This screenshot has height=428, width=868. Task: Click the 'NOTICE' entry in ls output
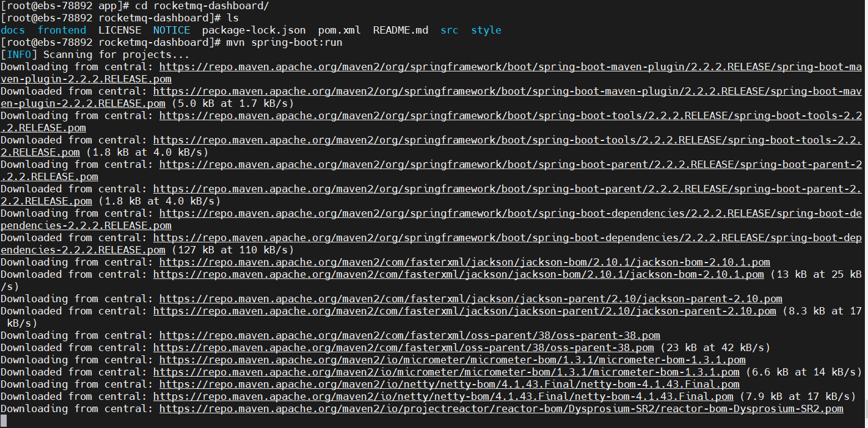click(x=172, y=30)
